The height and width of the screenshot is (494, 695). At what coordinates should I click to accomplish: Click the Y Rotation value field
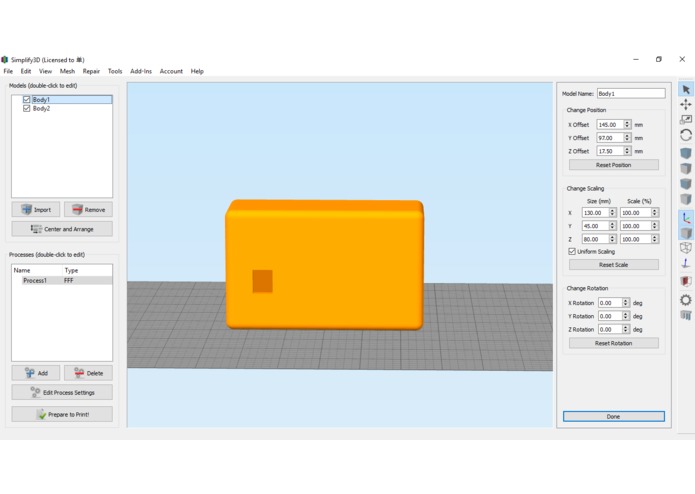610,316
